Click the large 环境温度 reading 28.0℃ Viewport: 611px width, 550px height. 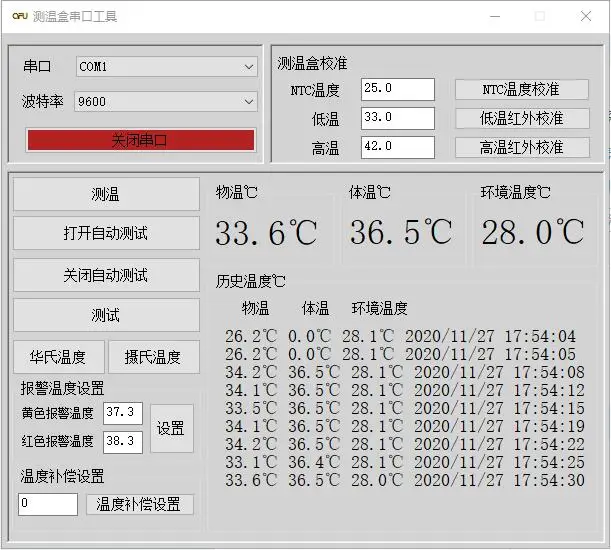tap(533, 232)
